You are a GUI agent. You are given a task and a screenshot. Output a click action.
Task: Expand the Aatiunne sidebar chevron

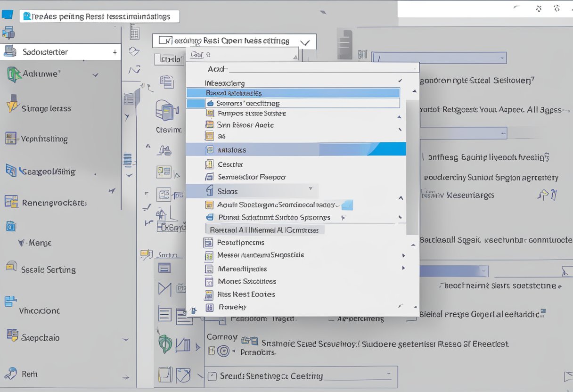[96, 75]
